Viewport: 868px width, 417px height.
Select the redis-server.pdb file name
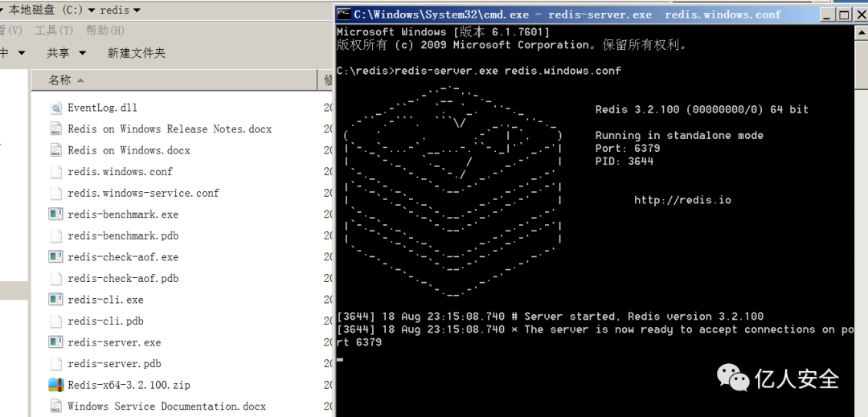(x=114, y=364)
